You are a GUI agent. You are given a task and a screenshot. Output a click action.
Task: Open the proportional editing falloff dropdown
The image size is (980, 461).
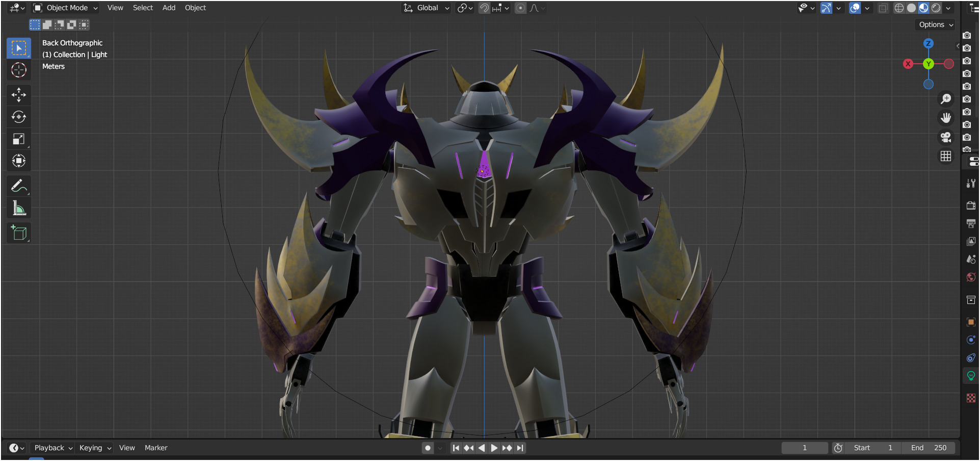pyautogui.click(x=537, y=8)
